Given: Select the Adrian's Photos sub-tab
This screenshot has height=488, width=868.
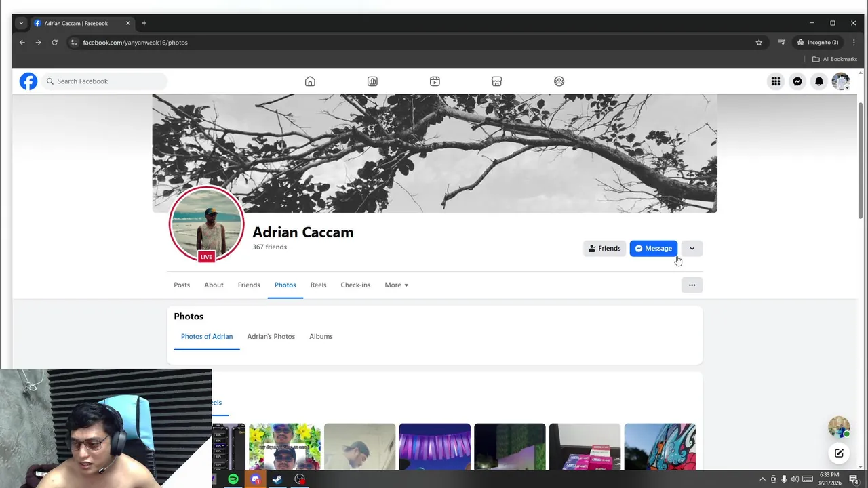Looking at the screenshot, I should pyautogui.click(x=271, y=336).
